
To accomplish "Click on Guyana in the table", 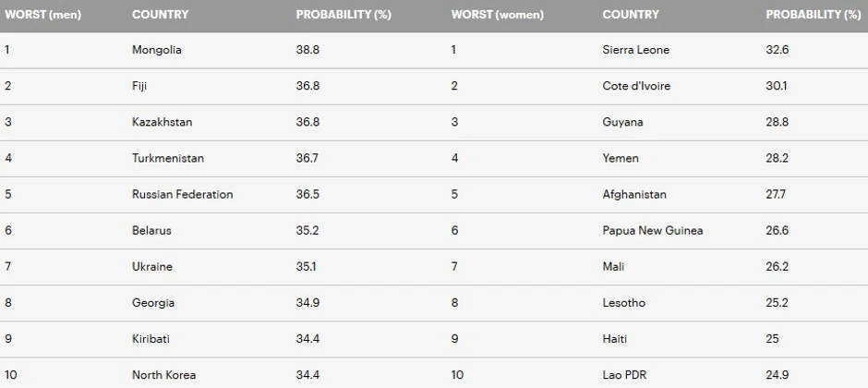I will (x=622, y=122).
